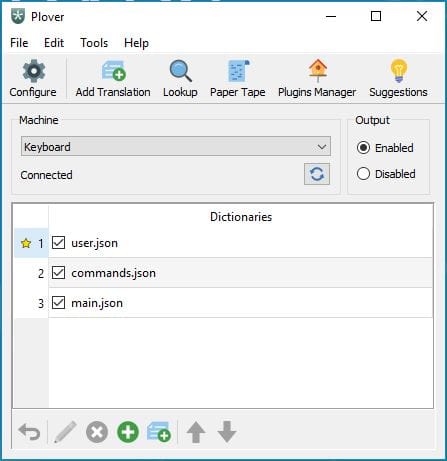Close the Plover window
The height and width of the screenshot is (461, 447).
(x=422, y=16)
